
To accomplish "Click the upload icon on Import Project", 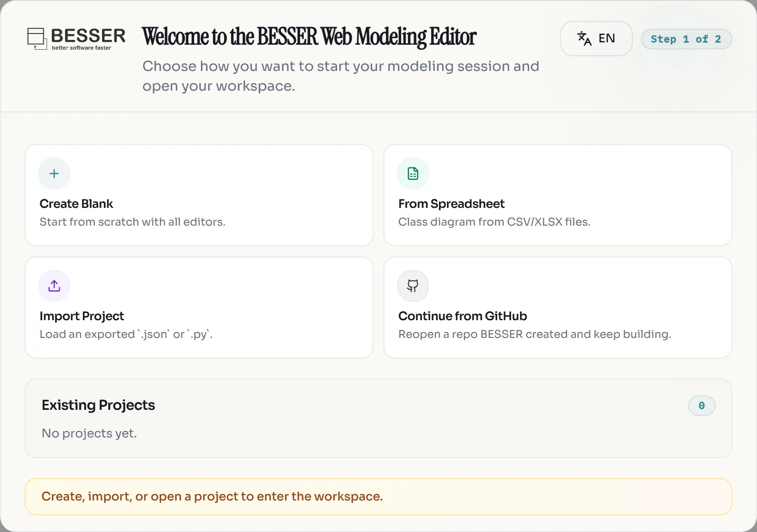I will [x=54, y=286].
